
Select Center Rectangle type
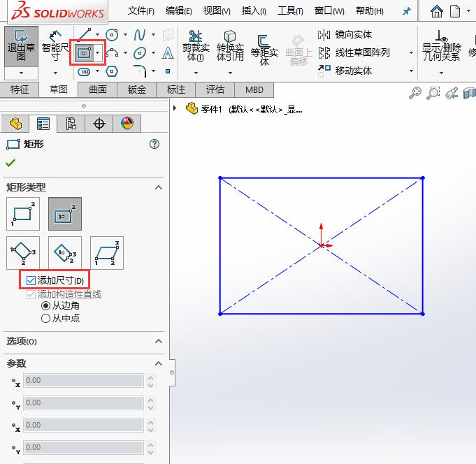[65, 214]
